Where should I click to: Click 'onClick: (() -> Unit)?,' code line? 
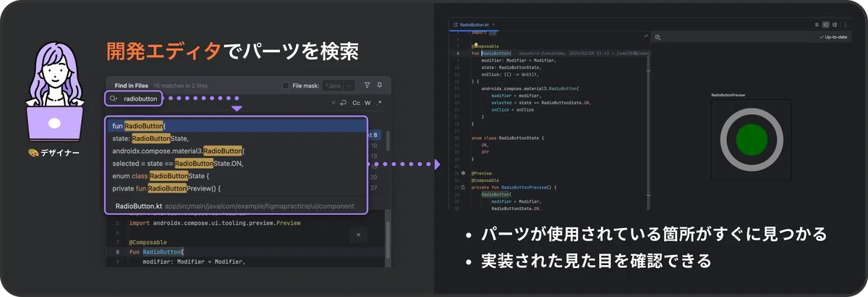511,74
